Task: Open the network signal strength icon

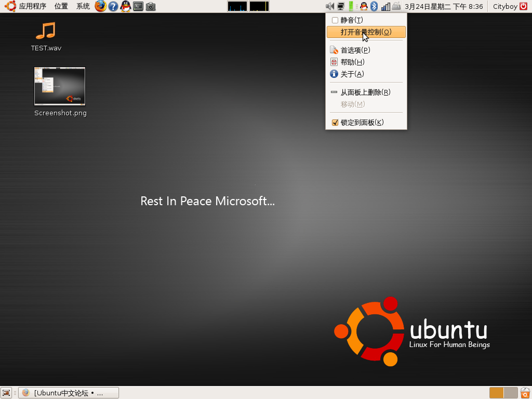Action: pyautogui.click(x=385, y=6)
